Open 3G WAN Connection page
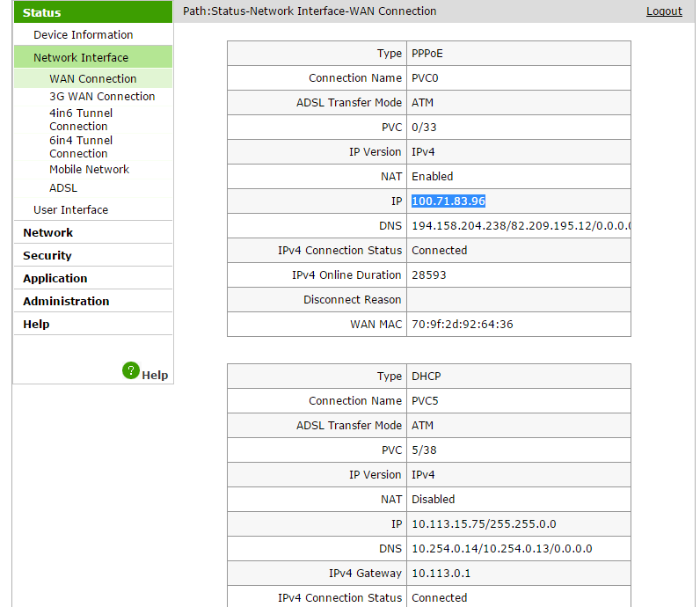 [102, 97]
